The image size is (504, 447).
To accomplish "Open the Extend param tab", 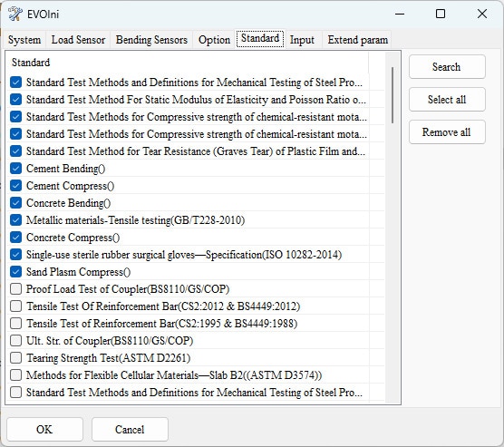I will [x=357, y=40].
